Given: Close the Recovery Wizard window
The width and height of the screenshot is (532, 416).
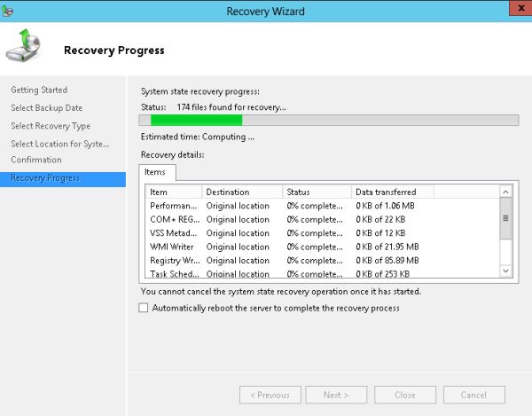Looking at the screenshot, I should [521, 8].
